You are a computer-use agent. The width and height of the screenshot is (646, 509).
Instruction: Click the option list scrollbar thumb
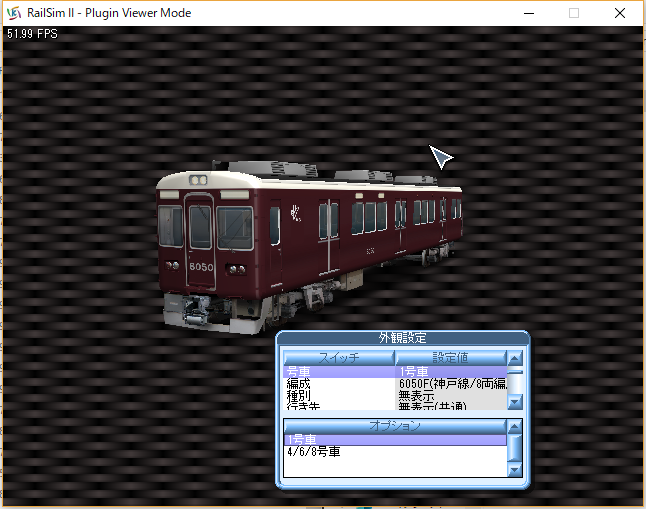coord(515,448)
